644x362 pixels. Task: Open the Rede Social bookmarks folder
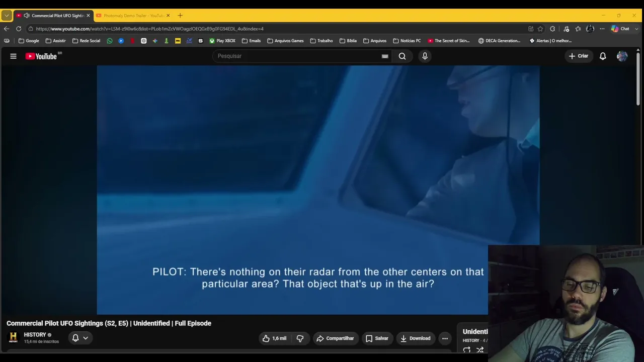[x=86, y=41]
